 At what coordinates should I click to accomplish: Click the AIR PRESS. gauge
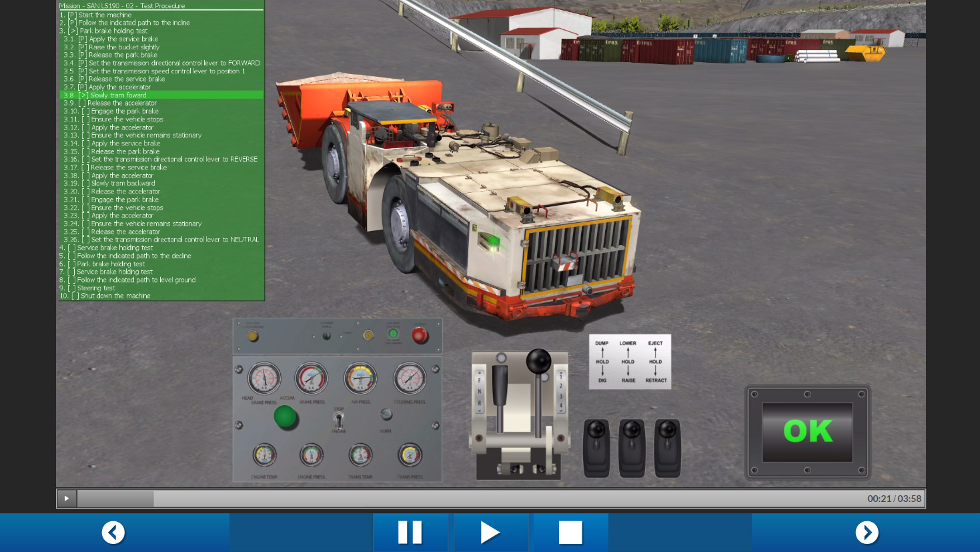(x=360, y=378)
